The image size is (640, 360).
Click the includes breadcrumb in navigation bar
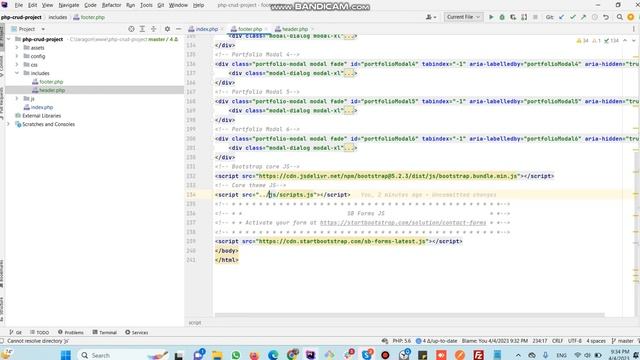point(58,17)
